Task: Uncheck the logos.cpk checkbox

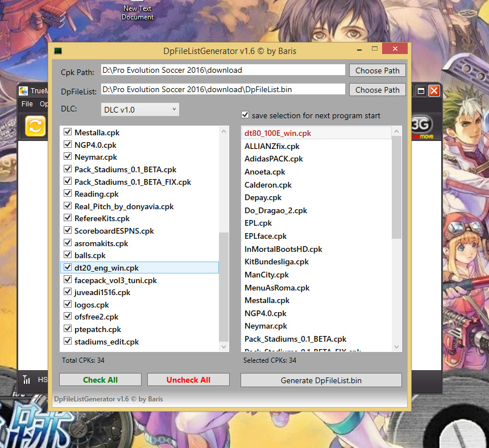Action: [x=67, y=304]
